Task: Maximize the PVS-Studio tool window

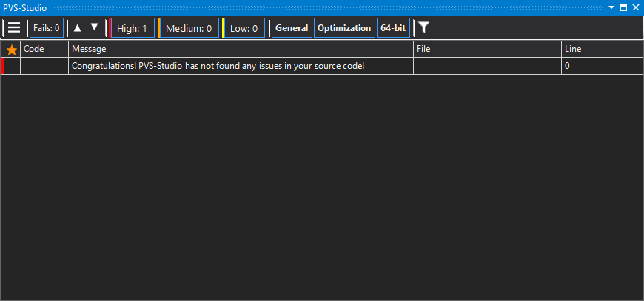Action: pyautogui.click(x=623, y=7)
